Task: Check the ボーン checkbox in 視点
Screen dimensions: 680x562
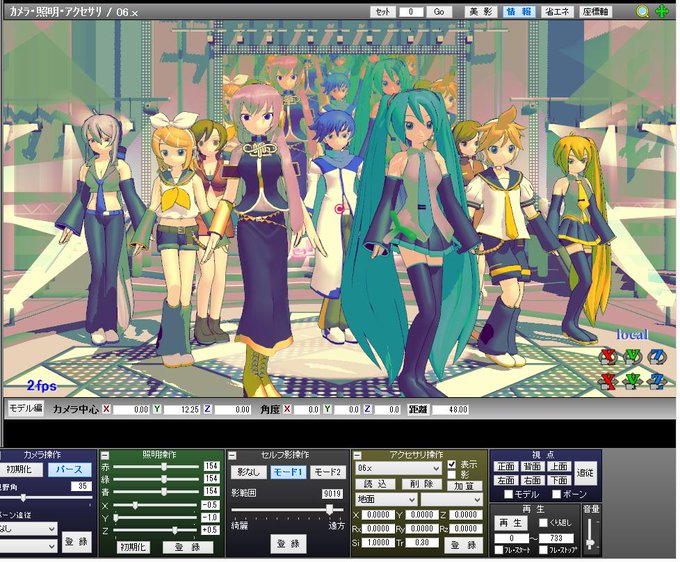Action: [x=557, y=494]
